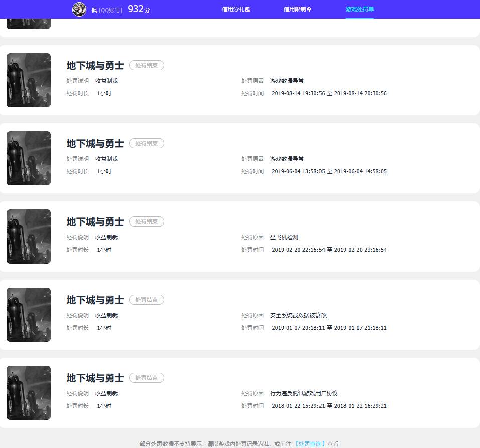480x448 pixels.
Task: Click the 932分 credit score
Action: 139,9
